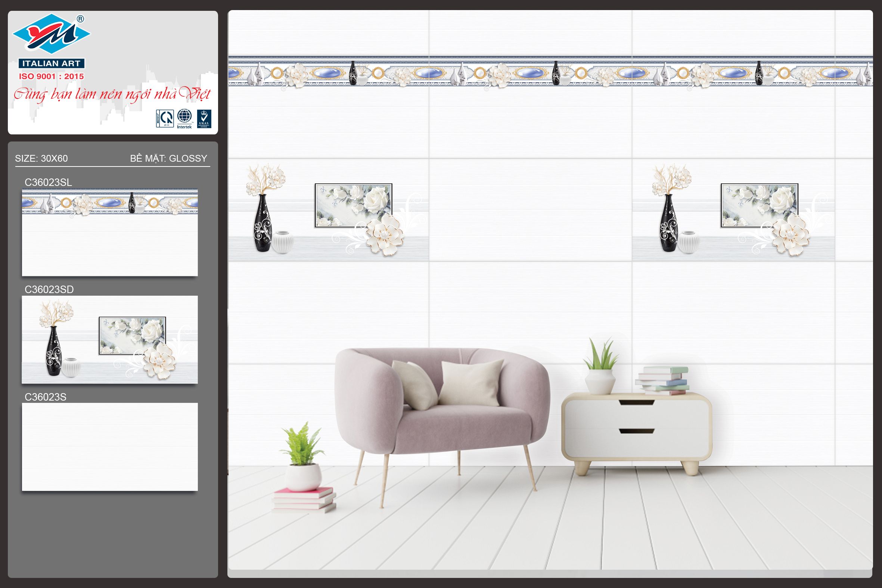Click the registered trademark symbol on logo
Viewport: 882px width, 588px height.
80,19
